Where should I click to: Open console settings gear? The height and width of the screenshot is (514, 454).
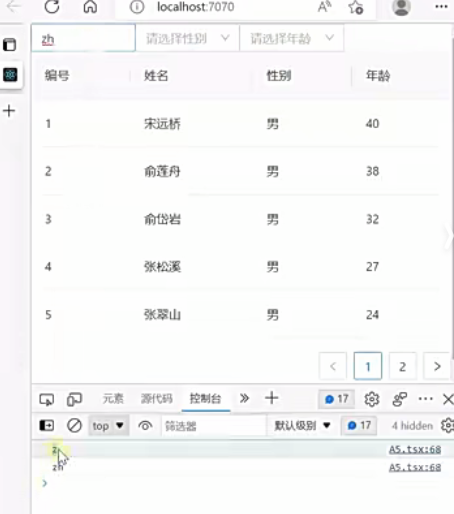click(447, 426)
